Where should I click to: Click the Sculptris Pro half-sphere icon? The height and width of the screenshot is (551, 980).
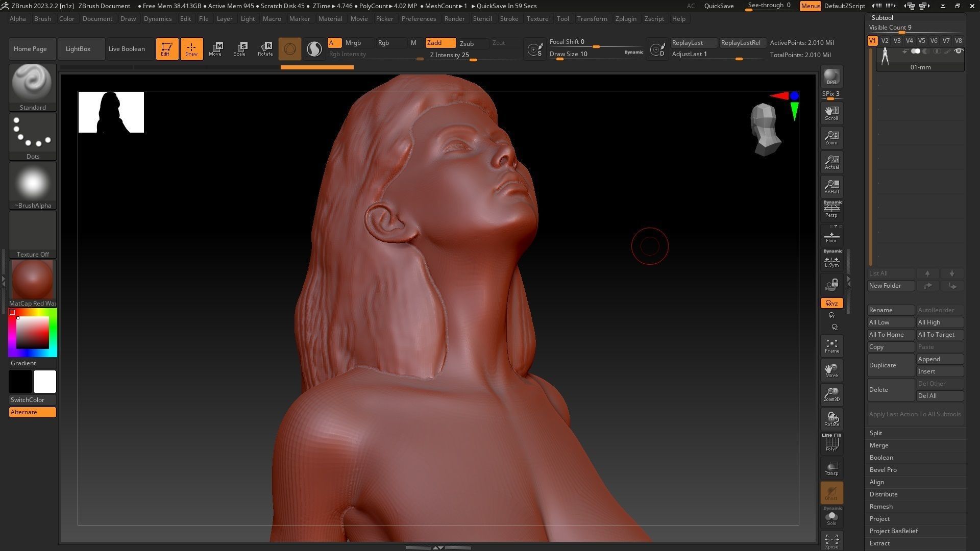coord(314,49)
